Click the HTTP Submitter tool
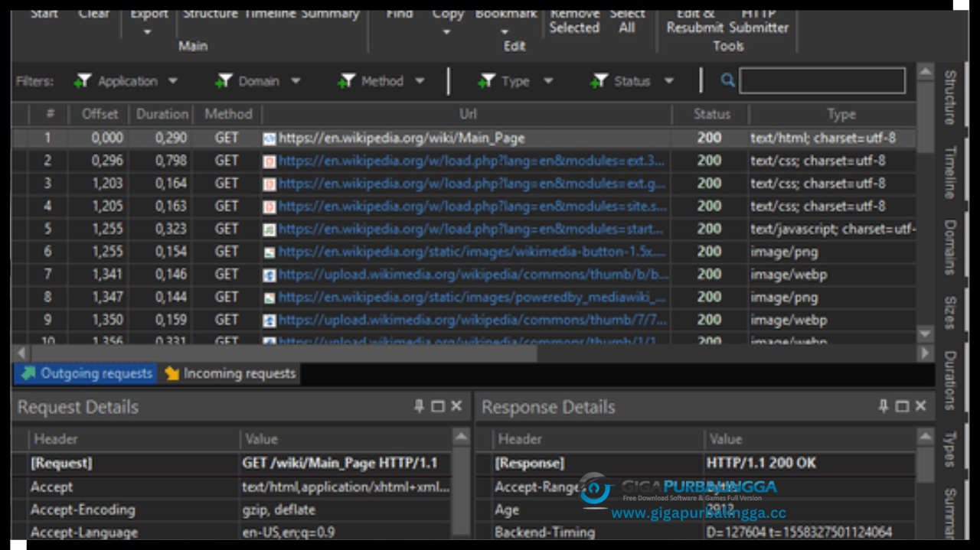The image size is (980, 550). (759, 20)
